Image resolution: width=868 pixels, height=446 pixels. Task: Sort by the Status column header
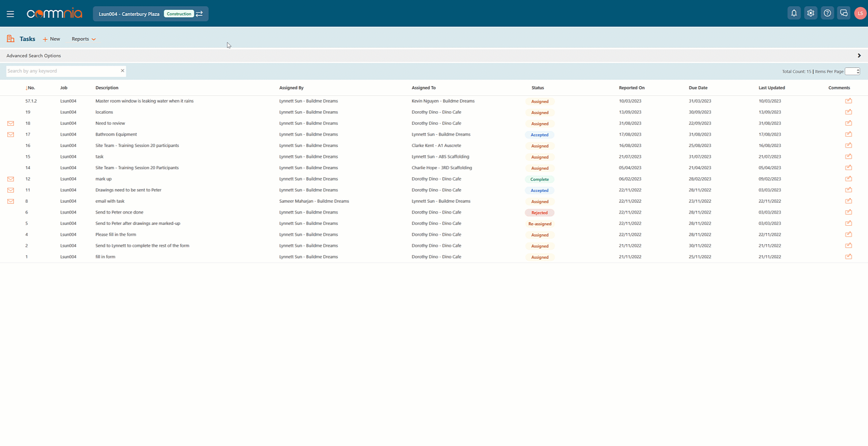(x=538, y=88)
